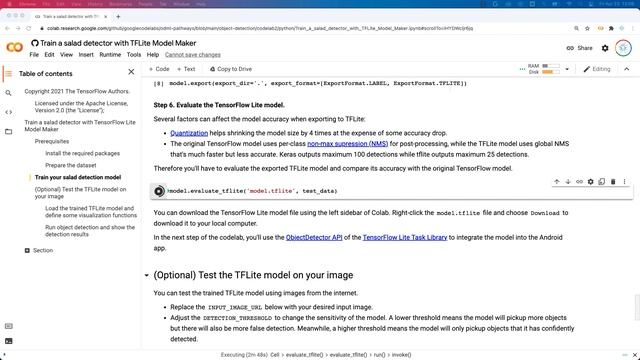Click the Share button

click(x=580, y=48)
